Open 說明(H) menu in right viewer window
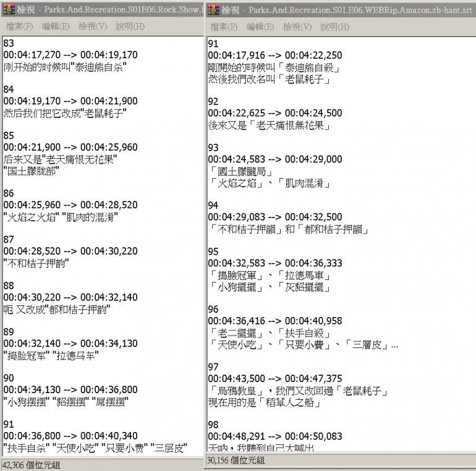 point(335,27)
